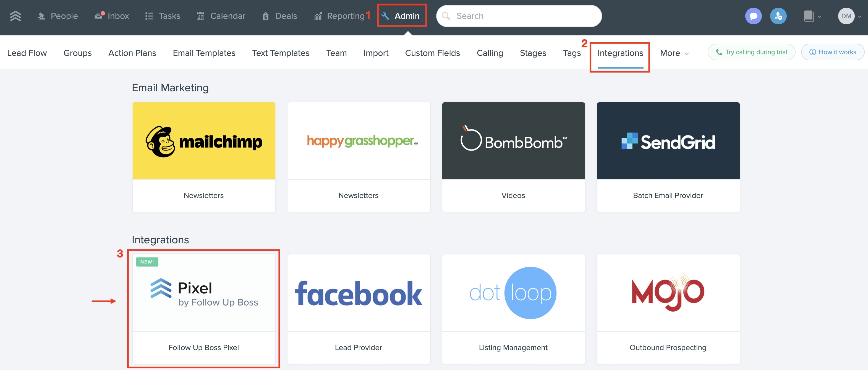
Task: Click the phone icon in trial button
Action: (x=719, y=52)
